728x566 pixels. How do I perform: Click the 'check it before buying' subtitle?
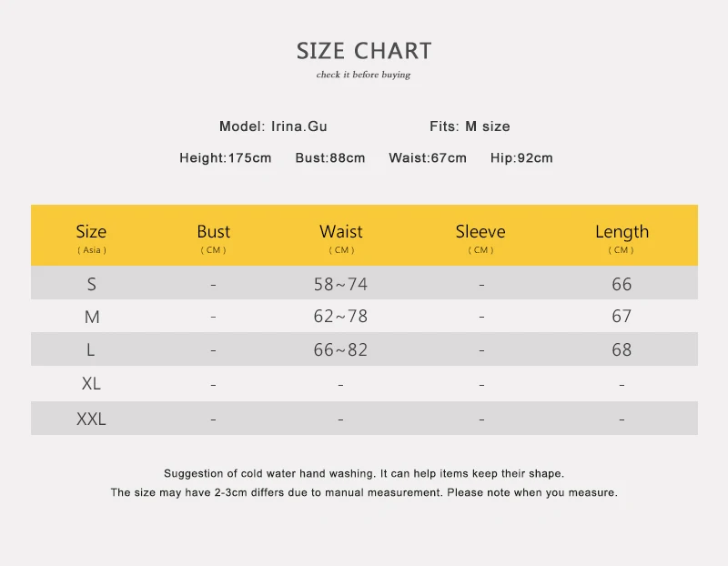pyautogui.click(x=363, y=75)
